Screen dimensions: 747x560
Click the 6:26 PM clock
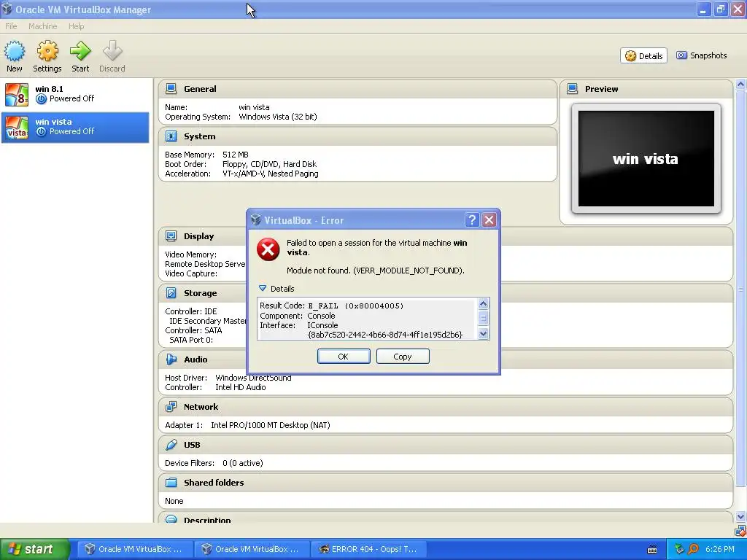[x=720, y=549]
